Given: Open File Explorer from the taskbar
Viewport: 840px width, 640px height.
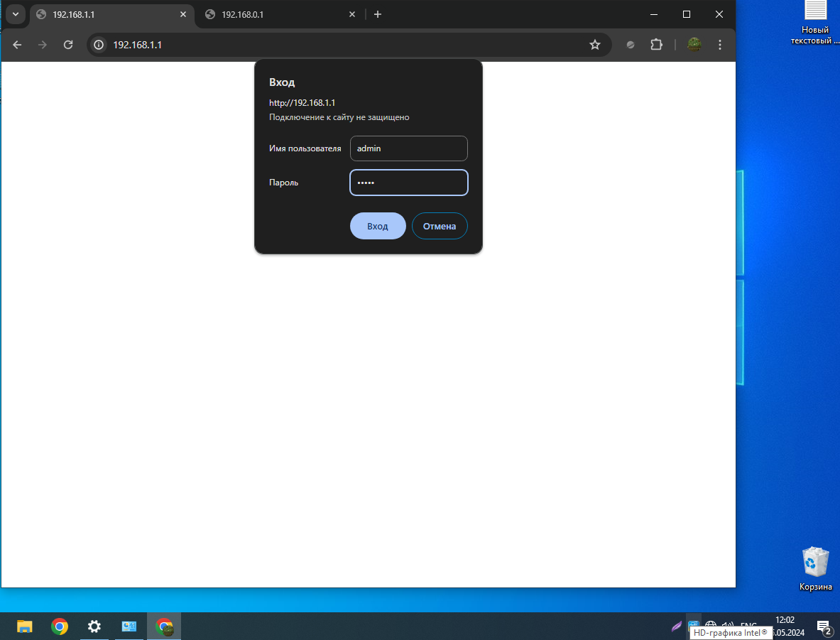Looking at the screenshot, I should [25, 626].
